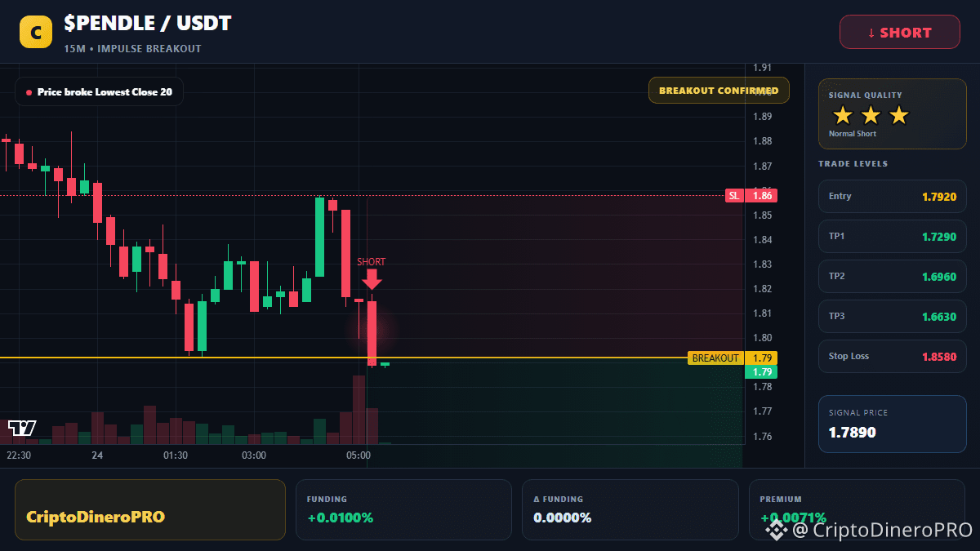Select the Entry 1.7920 level row
Viewport: 980px width, 551px height.
click(x=893, y=197)
